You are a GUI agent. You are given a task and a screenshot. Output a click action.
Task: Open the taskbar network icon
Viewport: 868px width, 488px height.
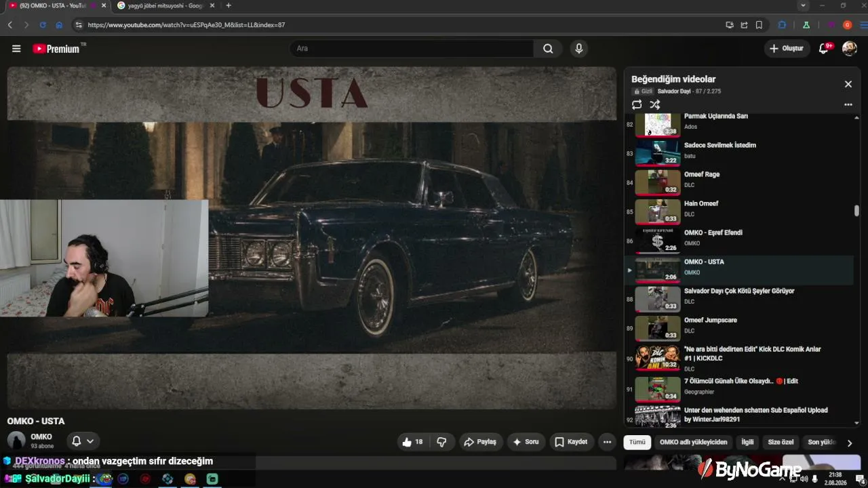793,479
